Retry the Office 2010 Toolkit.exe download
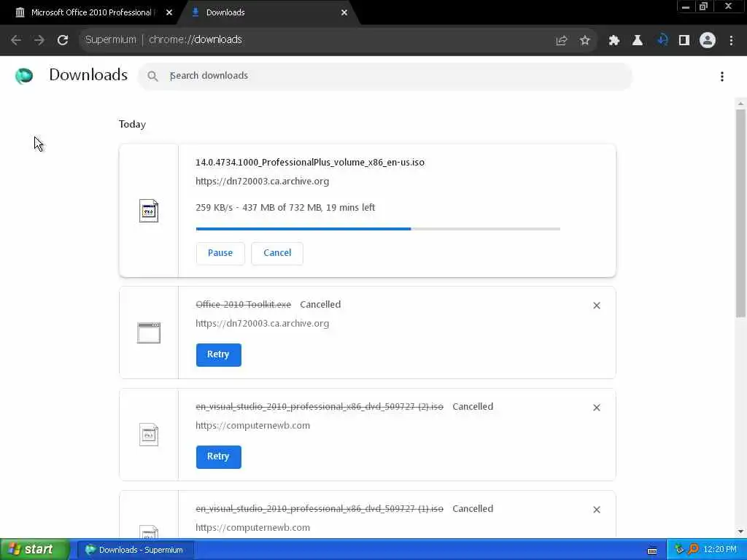 click(x=218, y=355)
